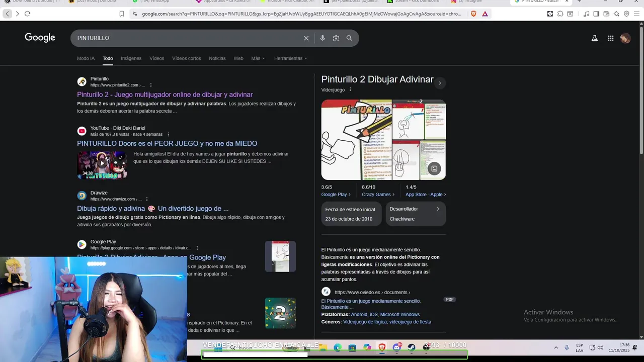Open the taskbar volume control

click(x=600, y=347)
